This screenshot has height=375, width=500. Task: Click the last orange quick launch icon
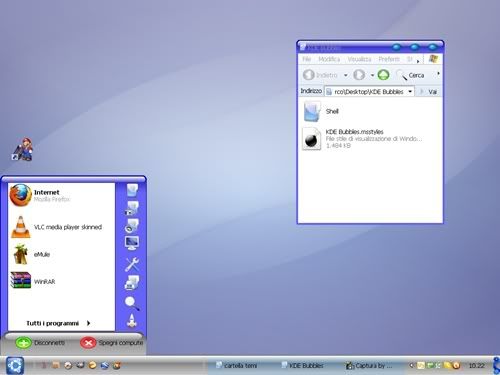pos(117,366)
